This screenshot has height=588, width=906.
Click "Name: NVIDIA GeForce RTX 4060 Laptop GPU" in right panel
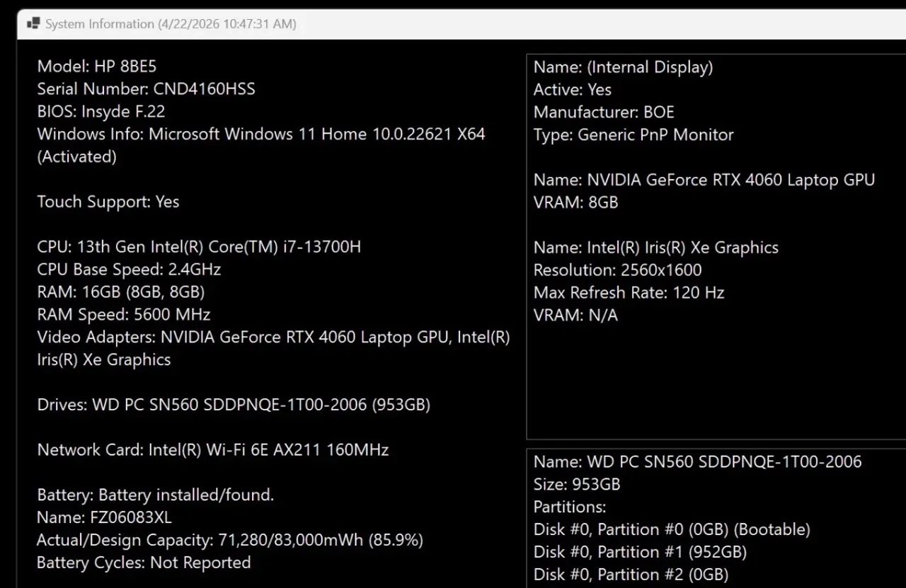coord(704,180)
